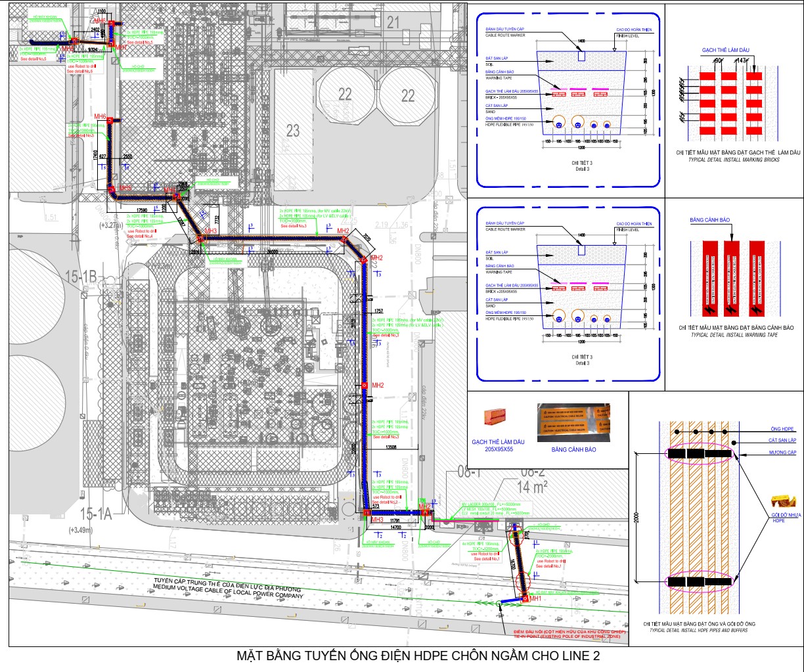Select the MH4 manhole symbol
The image size is (804, 672).
tap(177, 196)
